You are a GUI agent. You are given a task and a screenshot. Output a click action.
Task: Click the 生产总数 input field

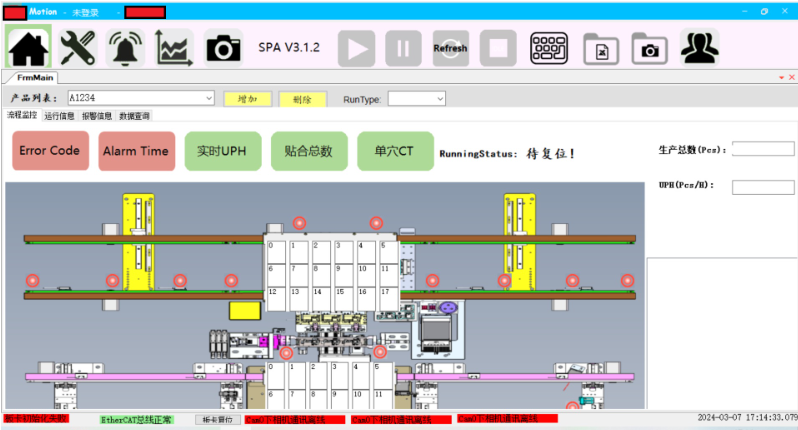[763, 149]
